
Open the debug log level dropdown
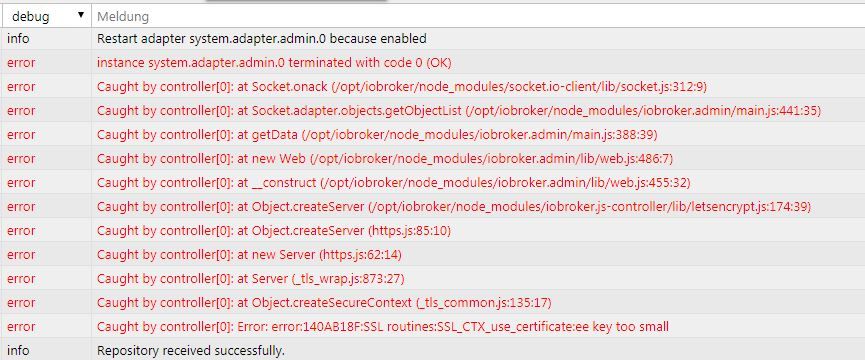pos(46,17)
